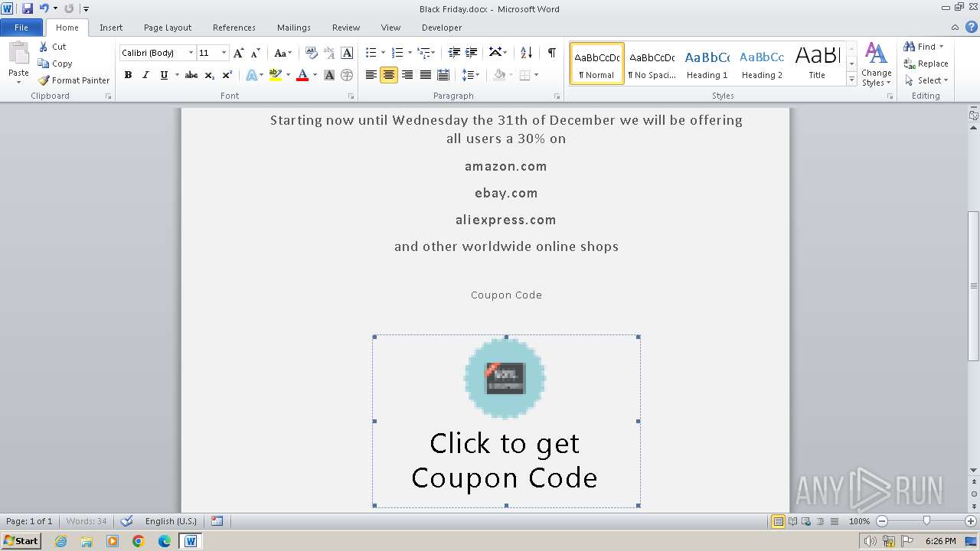Open the Bullets list dropdown

pos(385,53)
